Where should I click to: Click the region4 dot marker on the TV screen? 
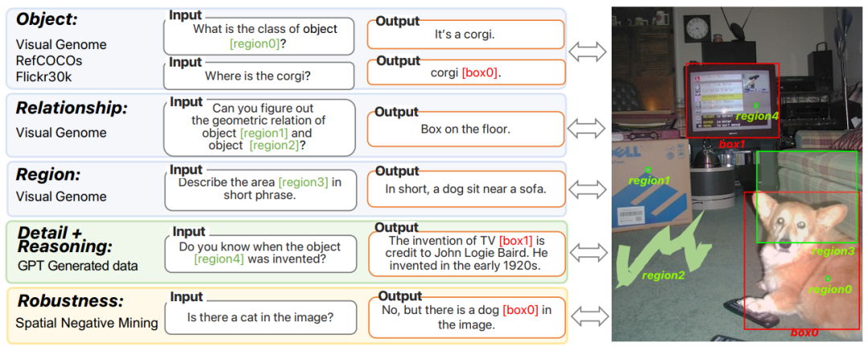tap(756, 105)
